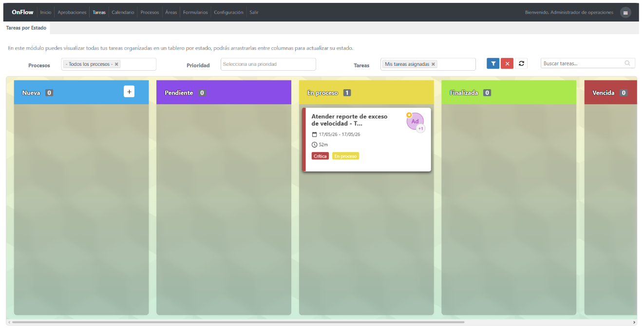Click the right arrow of the board scrollbar
Image resolution: width=644 pixels, height=331 pixels.
tap(634, 322)
